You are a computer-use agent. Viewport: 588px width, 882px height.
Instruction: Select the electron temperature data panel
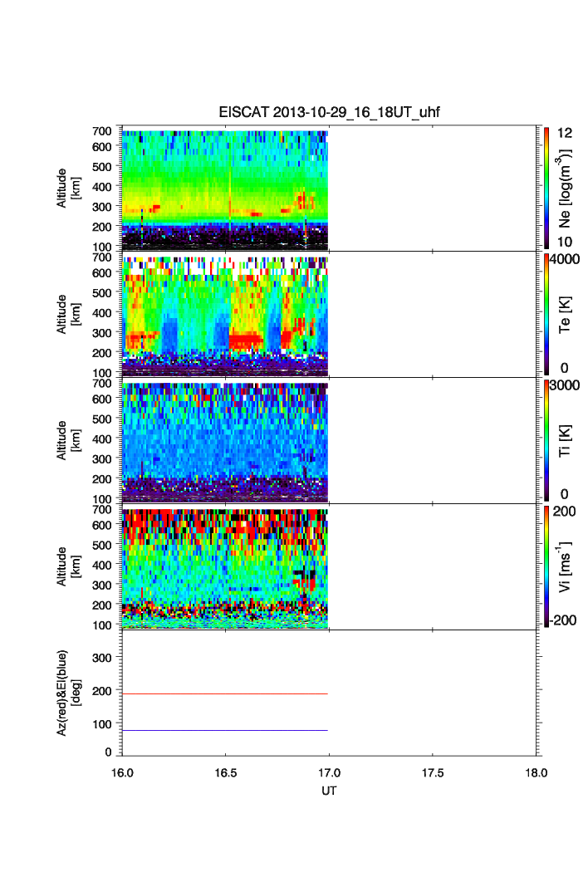pyautogui.click(x=225, y=315)
